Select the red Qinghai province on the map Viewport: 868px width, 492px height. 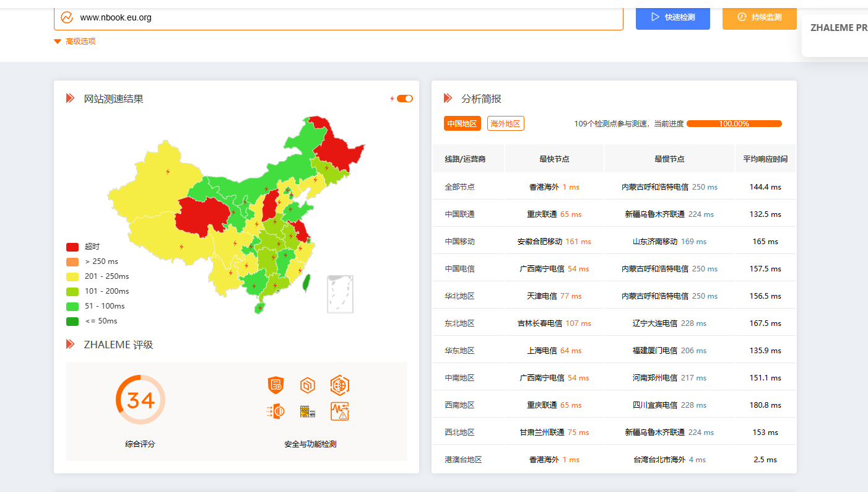[x=201, y=215]
